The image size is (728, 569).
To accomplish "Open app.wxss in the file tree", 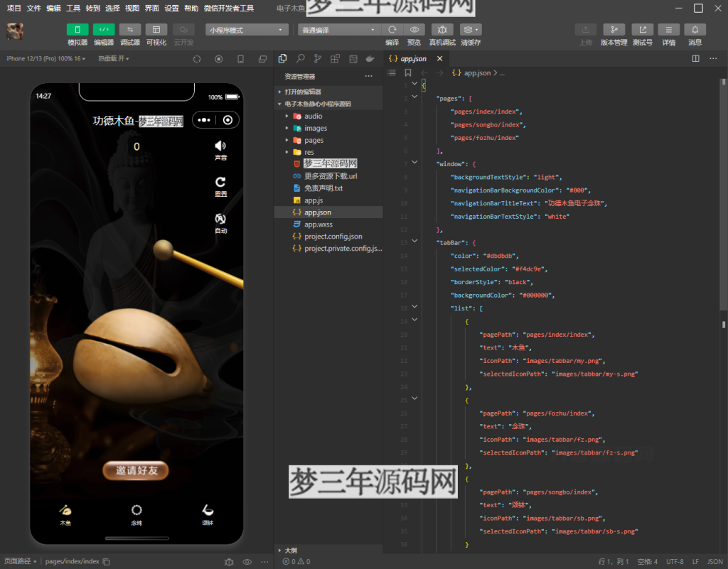I will 318,224.
